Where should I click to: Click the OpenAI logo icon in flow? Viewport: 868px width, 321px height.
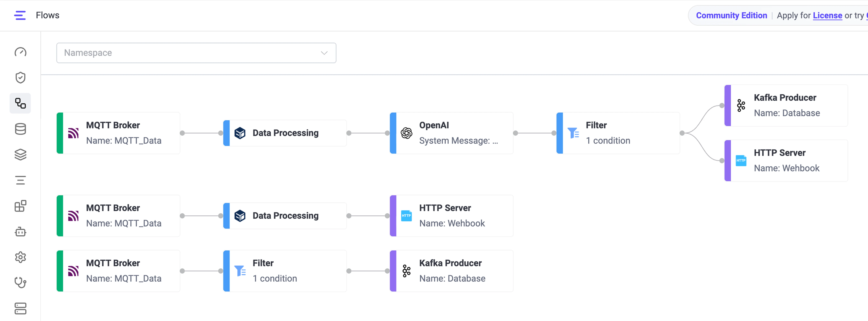[406, 133]
